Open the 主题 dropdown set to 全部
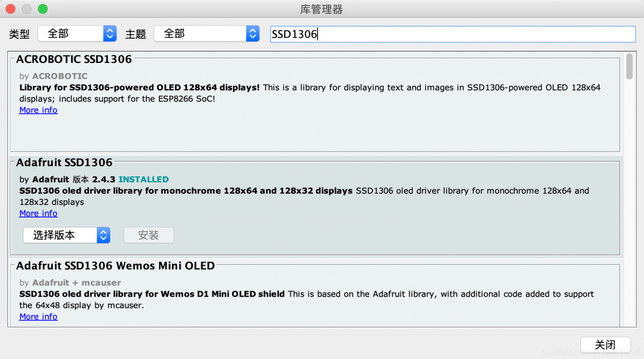This screenshot has width=644, height=359. click(207, 34)
